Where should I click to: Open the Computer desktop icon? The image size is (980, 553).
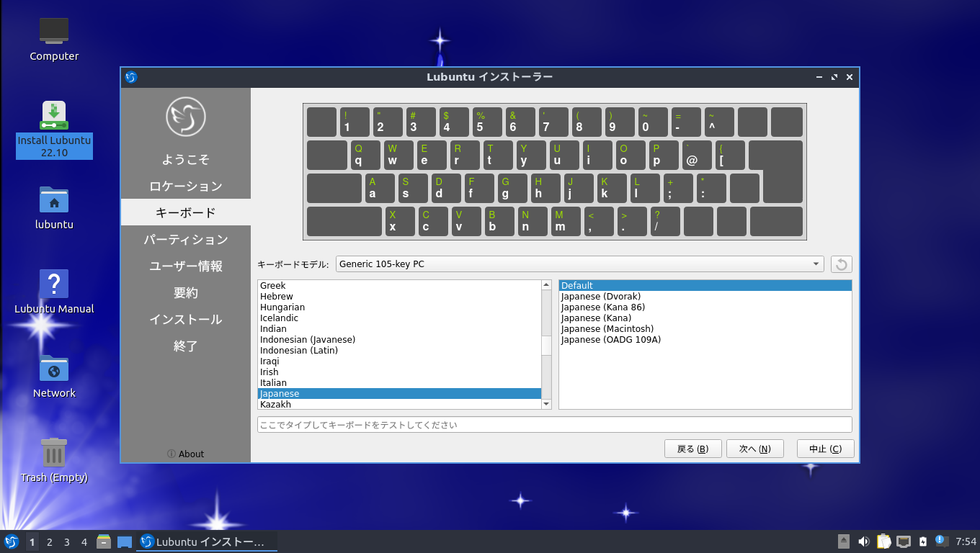(54, 40)
